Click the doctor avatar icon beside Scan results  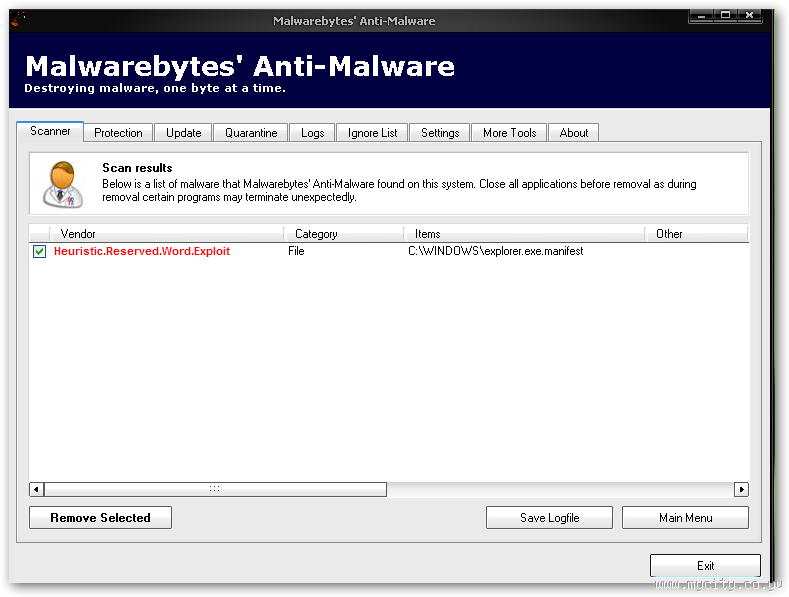63,184
